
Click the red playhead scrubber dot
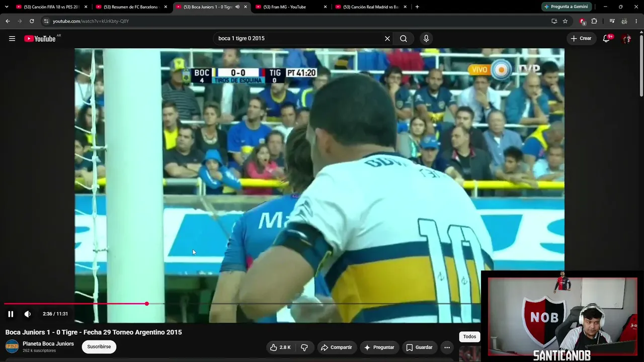pyautogui.click(x=147, y=304)
